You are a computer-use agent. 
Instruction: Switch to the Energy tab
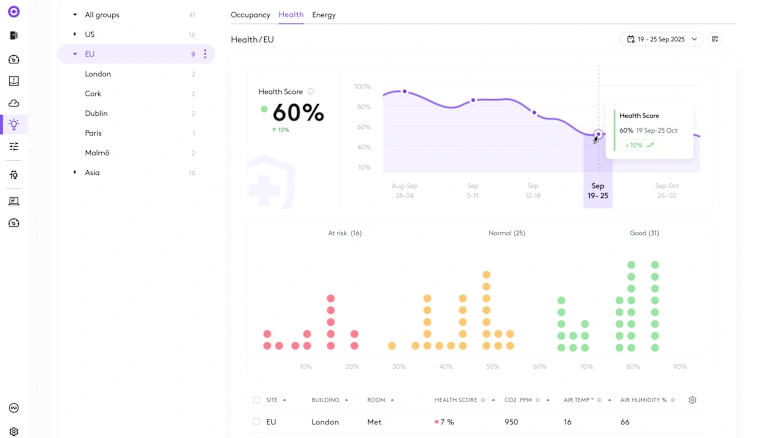324,15
